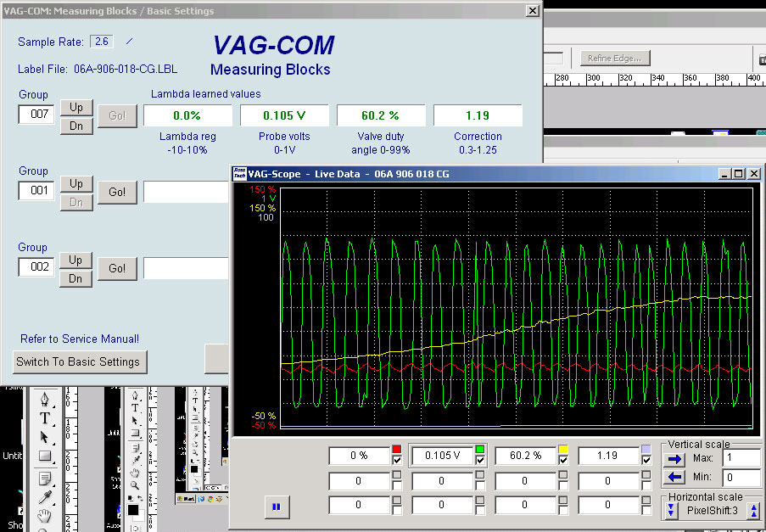Click the Vertical scale right arrow next to Max
The width and height of the screenshot is (766, 532).
pos(674,459)
